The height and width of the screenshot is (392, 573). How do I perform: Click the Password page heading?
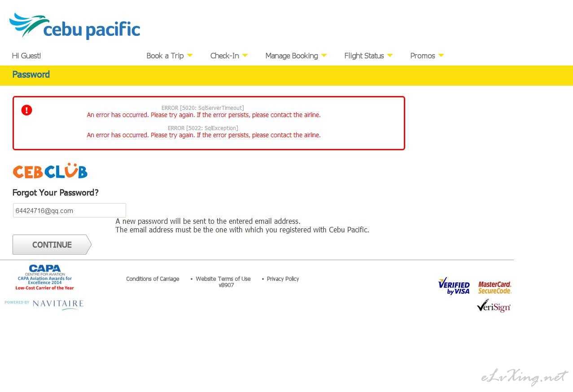(x=31, y=74)
